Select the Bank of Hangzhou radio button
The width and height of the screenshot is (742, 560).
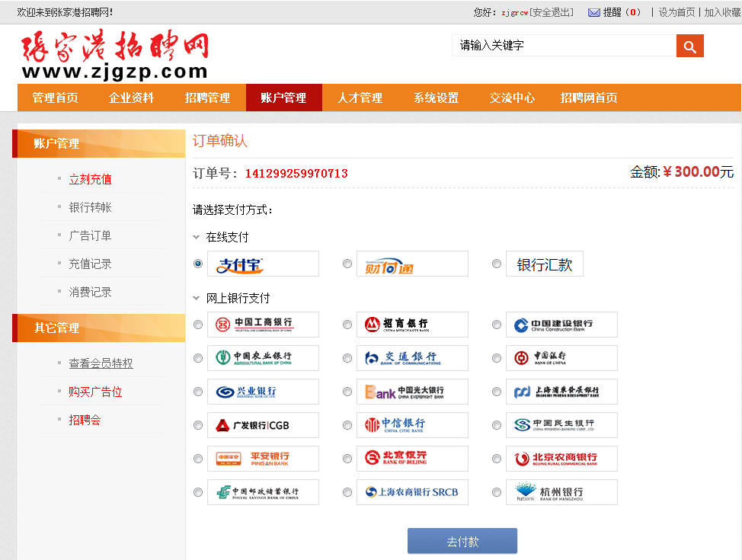497,492
